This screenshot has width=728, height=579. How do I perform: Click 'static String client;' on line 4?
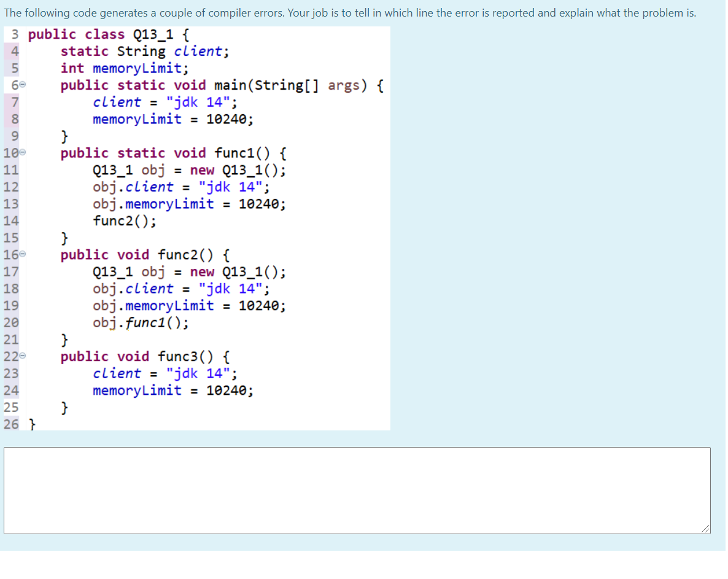point(145,51)
